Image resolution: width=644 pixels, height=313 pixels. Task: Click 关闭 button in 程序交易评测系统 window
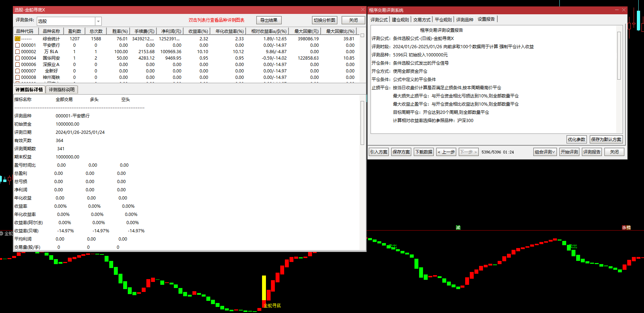point(614,152)
